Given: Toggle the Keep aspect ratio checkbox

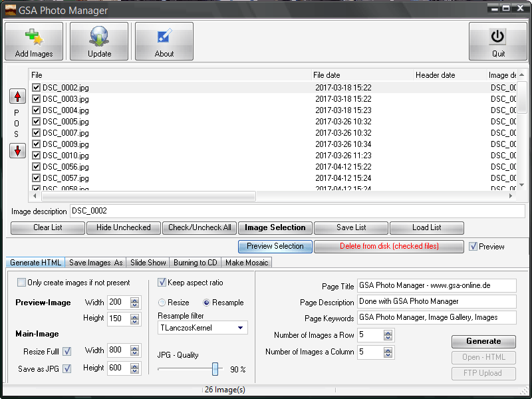Looking at the screenshot, I should (x=162, y=283).
